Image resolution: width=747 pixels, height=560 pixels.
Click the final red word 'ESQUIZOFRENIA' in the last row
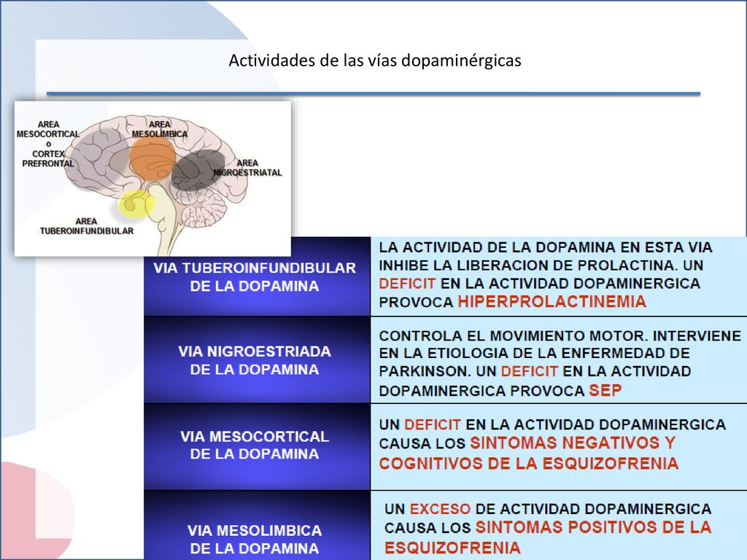(452, 548)
